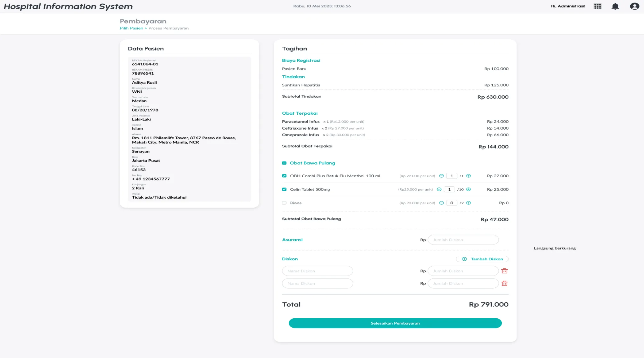Uncheck Celin Tablet 500mg checkbox
The height and width of the screenshot is (358, 644).
(x=284, y=189)
